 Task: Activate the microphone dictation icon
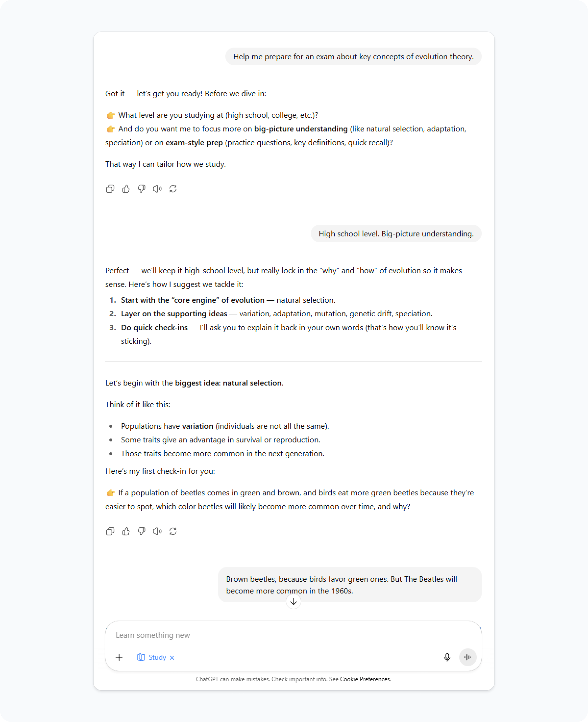coord(447,657)
